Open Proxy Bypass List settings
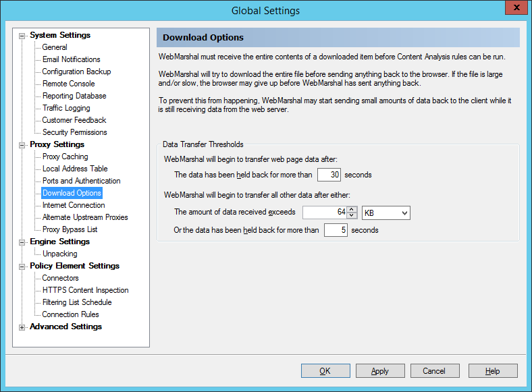 [x=70, y=229]
